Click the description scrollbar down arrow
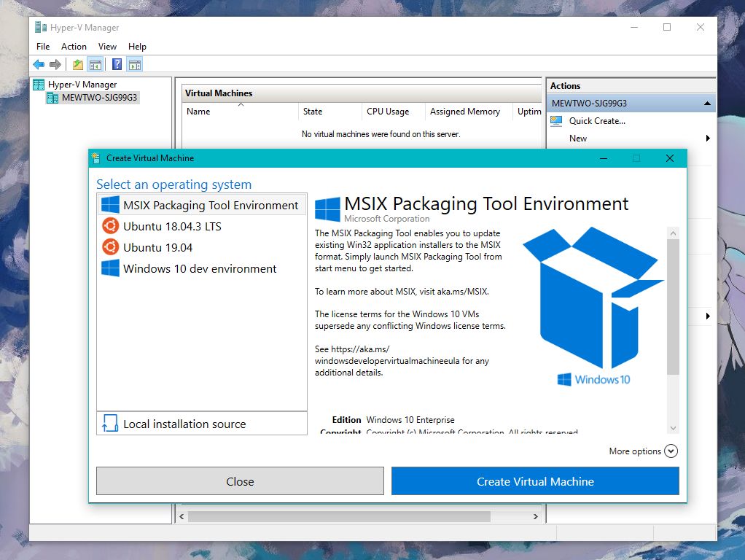This screenshot has width=745, height=560. point(673,428)
